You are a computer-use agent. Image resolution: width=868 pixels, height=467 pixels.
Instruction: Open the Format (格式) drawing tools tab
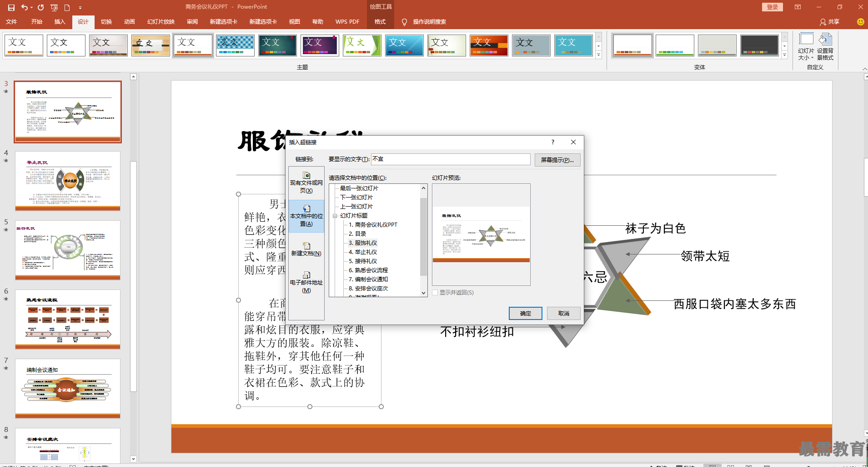[380, 22]
